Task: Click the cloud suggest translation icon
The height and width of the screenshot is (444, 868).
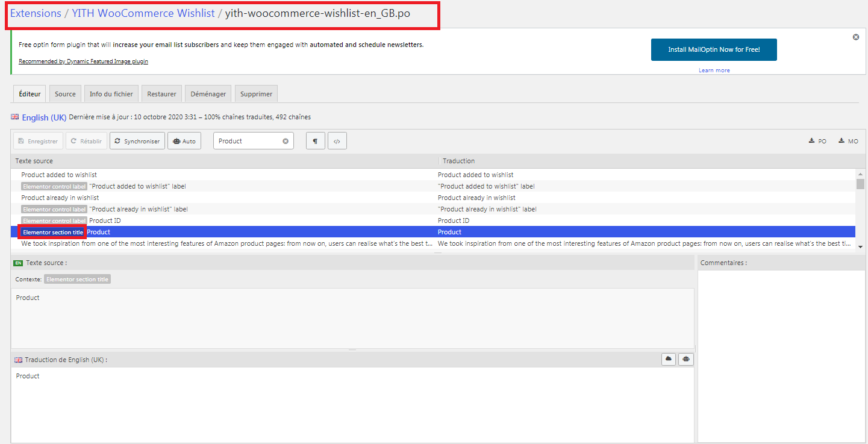Action: tap(669, 359)
